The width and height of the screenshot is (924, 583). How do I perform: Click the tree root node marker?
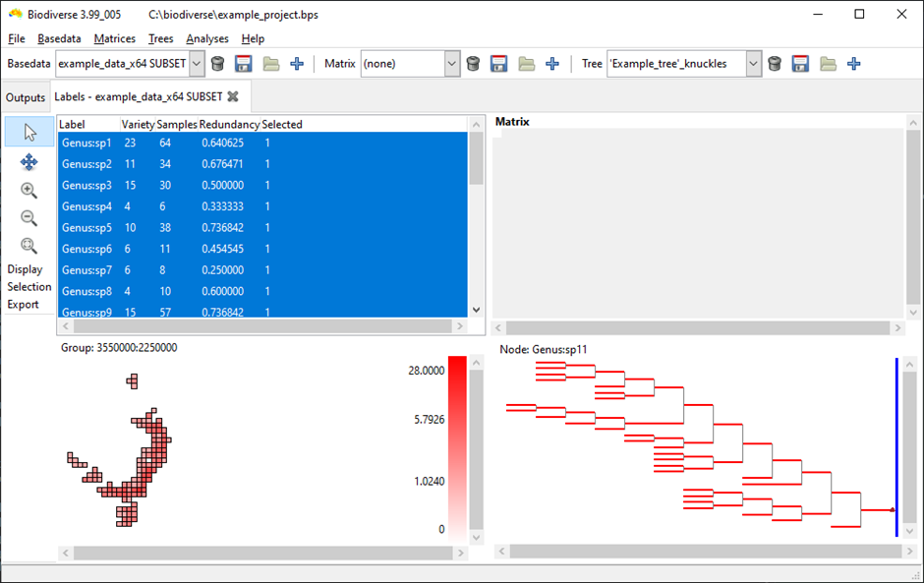pyautogui.click(x=893, y=510)
